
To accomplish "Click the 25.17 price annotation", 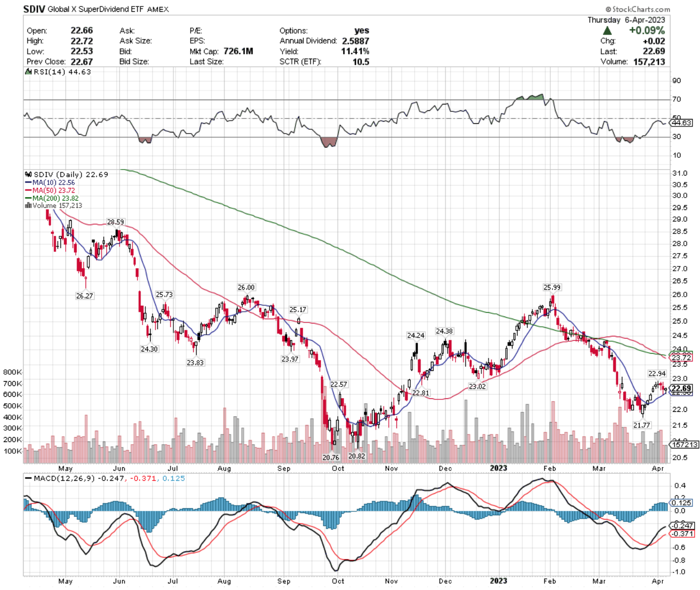I will (x=298, y=310).
